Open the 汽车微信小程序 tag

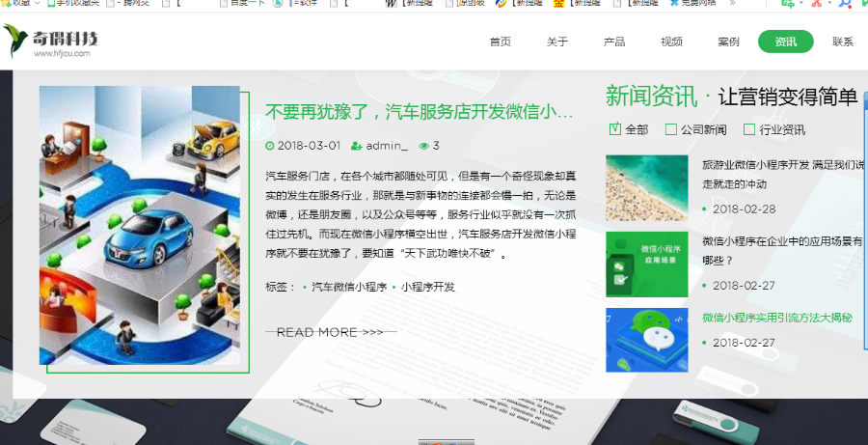pos(349,287)
